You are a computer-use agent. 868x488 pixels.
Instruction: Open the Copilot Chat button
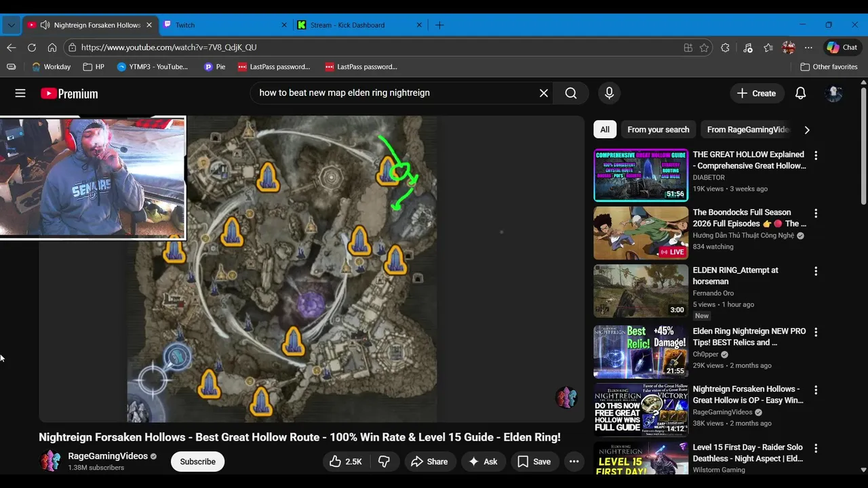click(x=842, y=47)
